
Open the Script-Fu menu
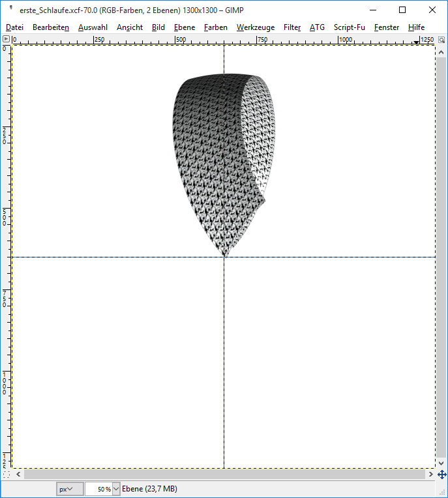tap(350, 27)
